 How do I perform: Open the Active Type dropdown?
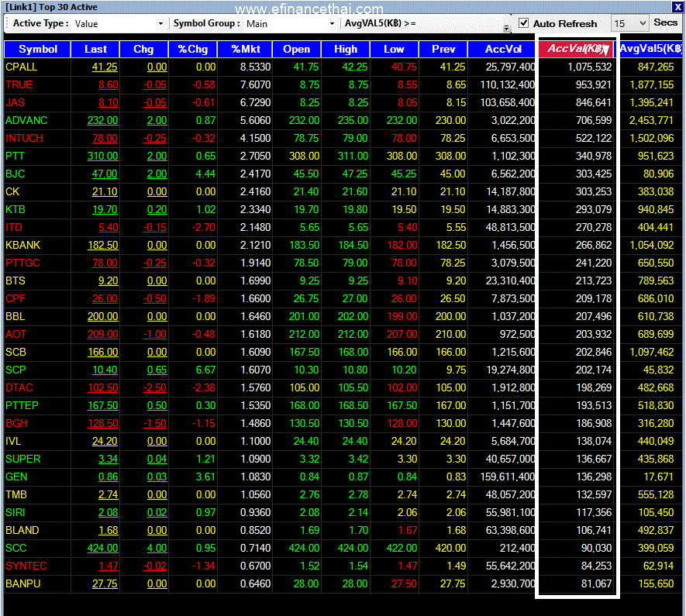pos(160,23)
